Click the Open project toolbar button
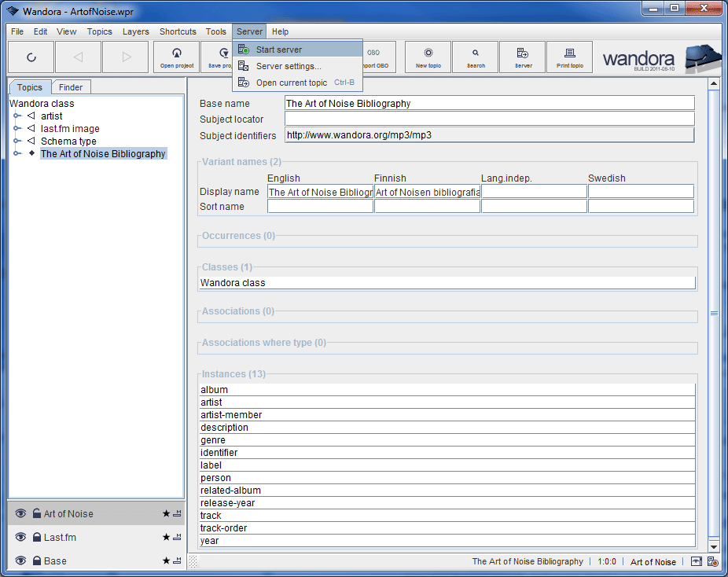The height and width of the screenshot is (577, 728). (177, 57)
